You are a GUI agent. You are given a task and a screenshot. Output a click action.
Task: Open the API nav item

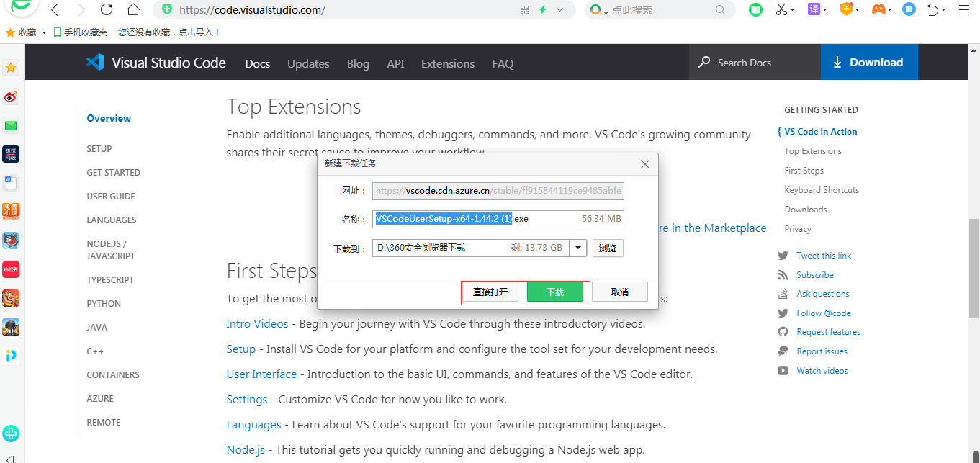[395, 63]
